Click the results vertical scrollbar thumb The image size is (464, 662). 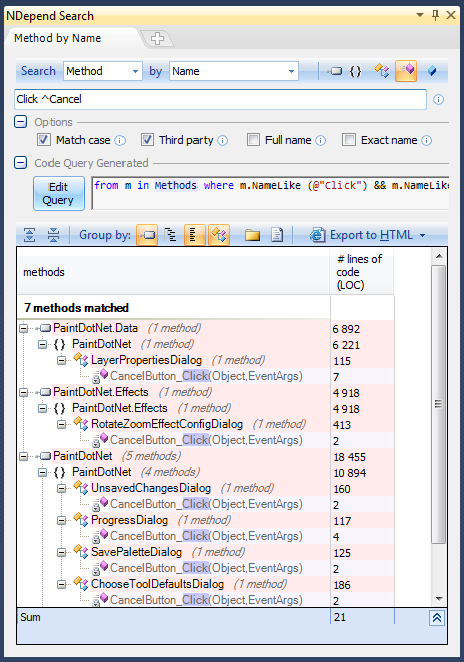click(x=439, y=404)
